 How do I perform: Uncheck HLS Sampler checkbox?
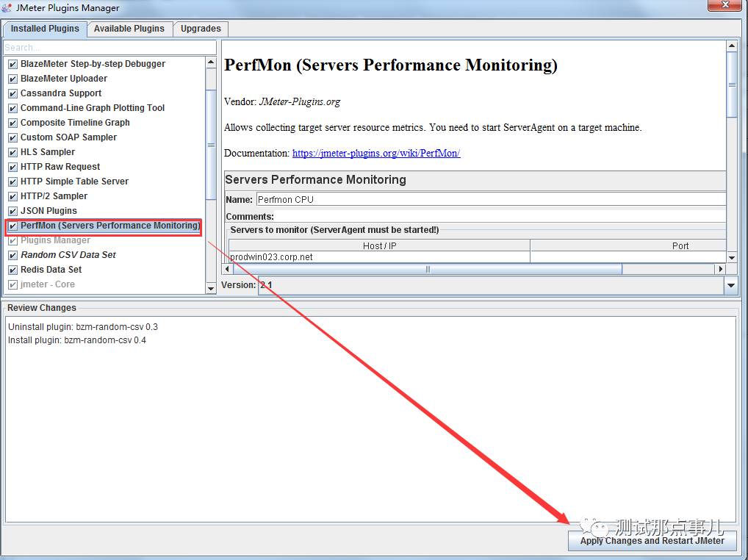13,153
